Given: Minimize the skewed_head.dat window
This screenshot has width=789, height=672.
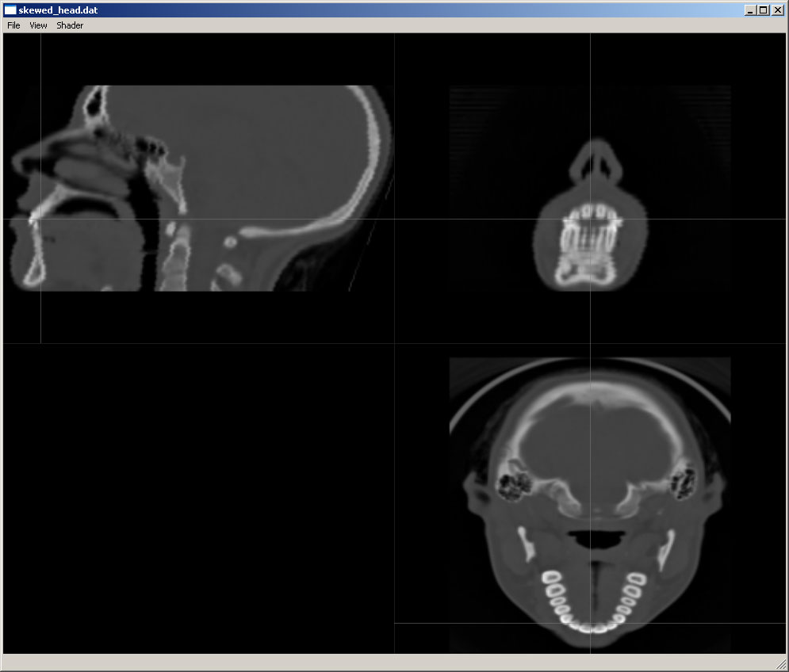Looking at the screenshot, I should click(x=750, y=10).
